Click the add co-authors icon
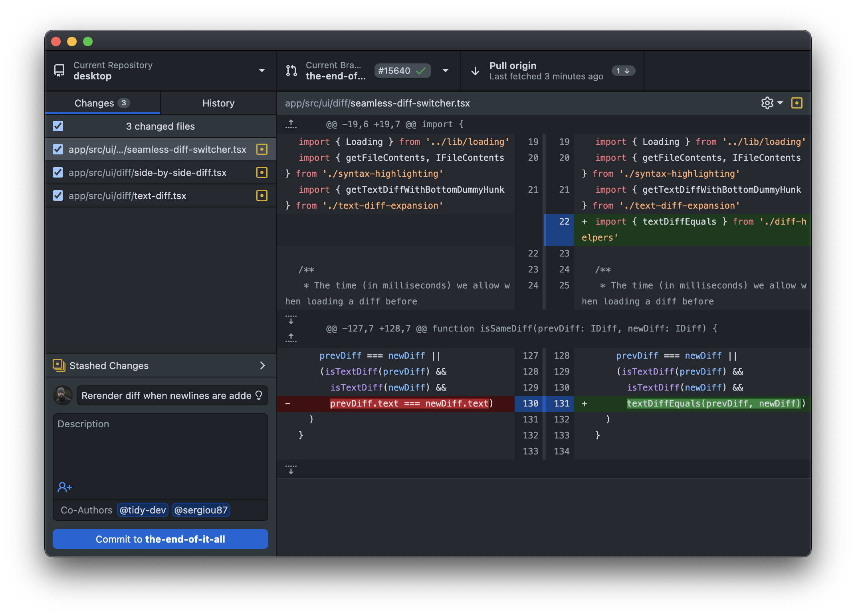Image resolution: width=856 pixels, height=616 pixels. tap(64, 487)
